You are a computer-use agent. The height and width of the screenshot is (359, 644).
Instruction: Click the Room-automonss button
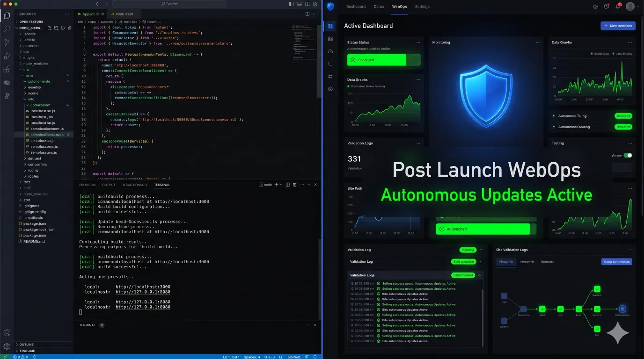coord(617,262)
